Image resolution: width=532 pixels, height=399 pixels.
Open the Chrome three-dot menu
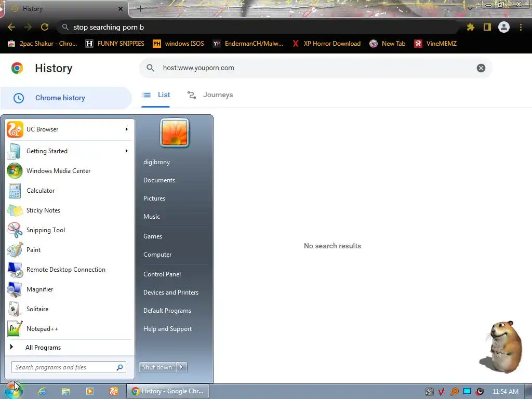tap(521, 27)
